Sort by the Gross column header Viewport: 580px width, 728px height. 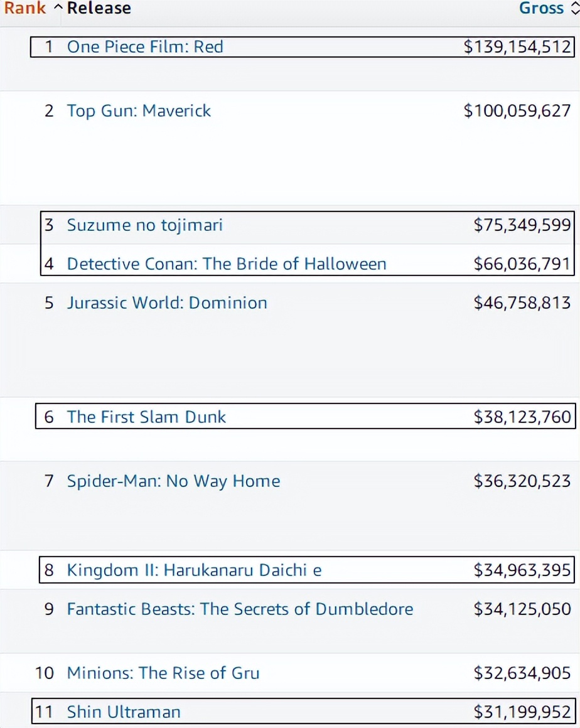[x=541, y=9]
